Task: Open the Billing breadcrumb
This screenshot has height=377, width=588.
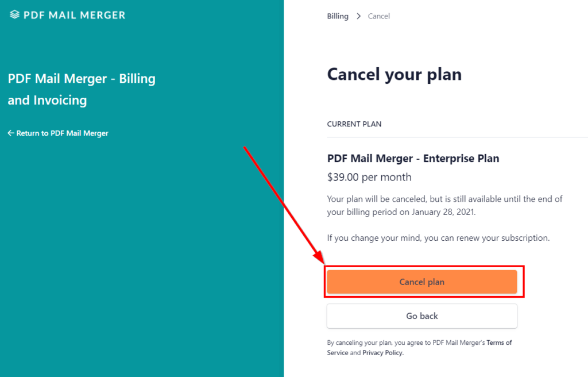Action: pos(337,16)
